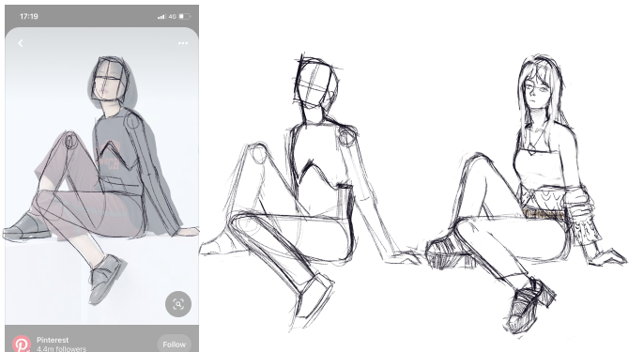The width and height of the screenshot is (644, 352).
Task: Click the 4G network indicator
Action: [172, 17]
